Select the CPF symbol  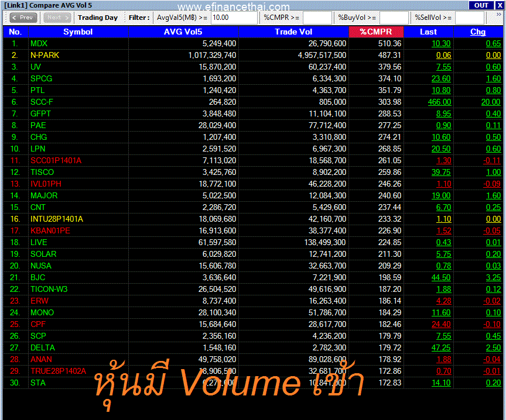tap(38, 324)
